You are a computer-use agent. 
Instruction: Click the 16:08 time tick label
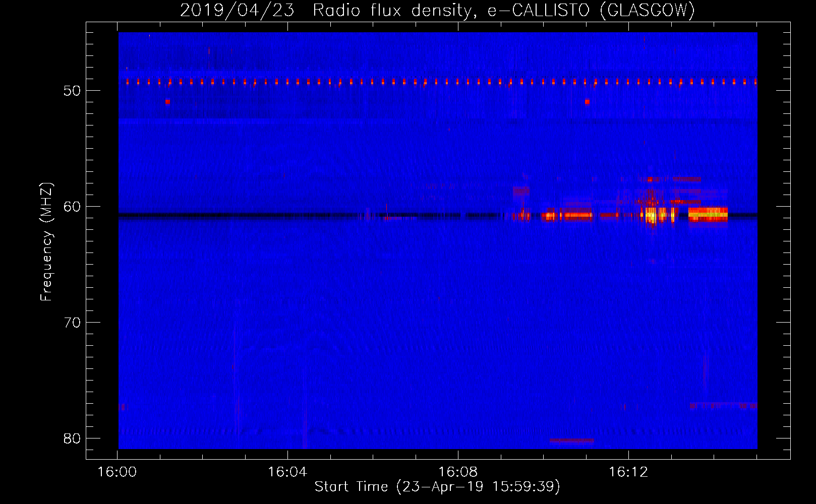458,472
